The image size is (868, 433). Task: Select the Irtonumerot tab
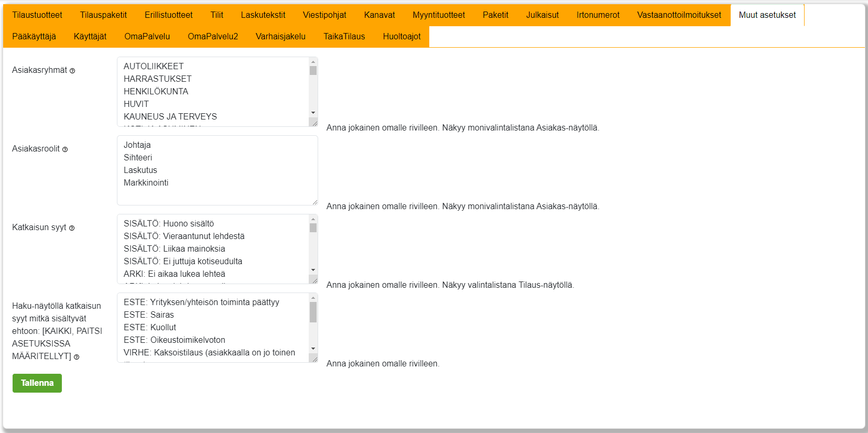point(598,15)
